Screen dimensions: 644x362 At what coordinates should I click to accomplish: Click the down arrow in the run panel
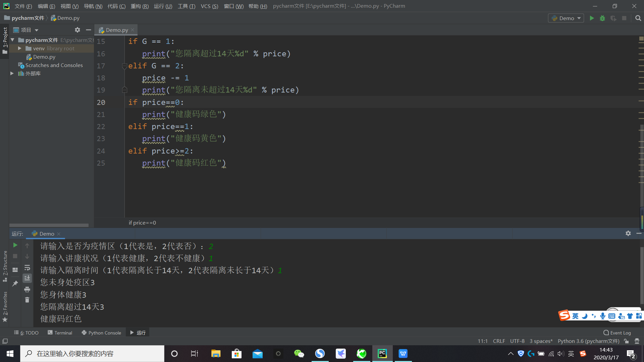27,256
